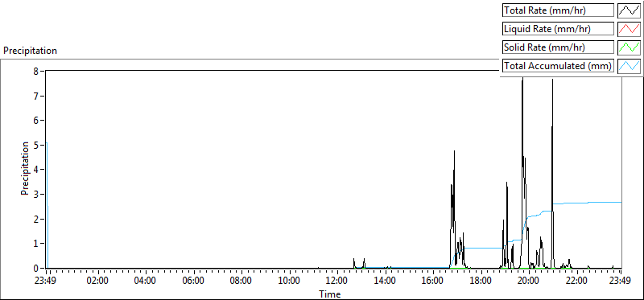Image resolution: width=644 pixels, height=300 pixels.
Task: Click the 12:00 time axis label
Action: pos(336,282)
